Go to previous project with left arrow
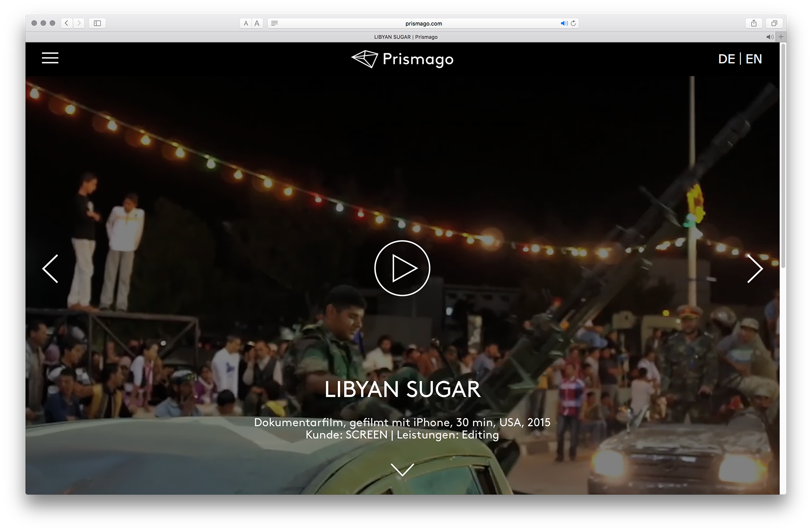Screen dimensions: 812x531 pyautogui.click(x=50, y=268)
